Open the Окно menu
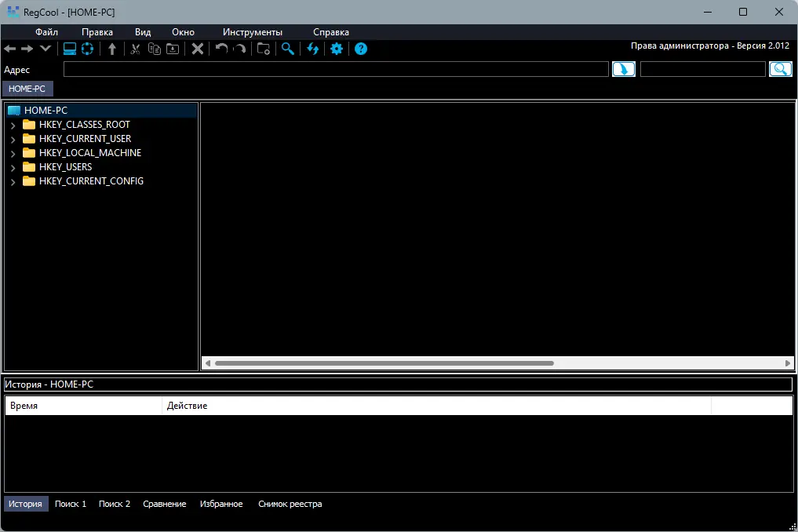The image size is (798, 532). point(183,32)
